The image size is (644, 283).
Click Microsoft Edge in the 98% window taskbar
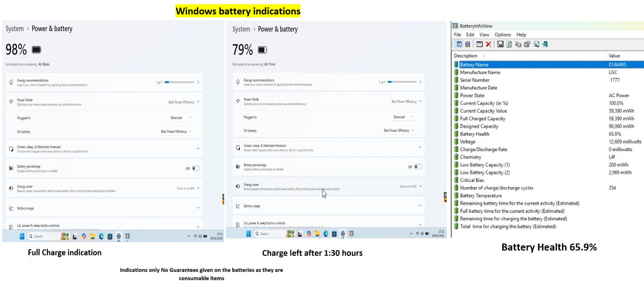click(101, 236)
